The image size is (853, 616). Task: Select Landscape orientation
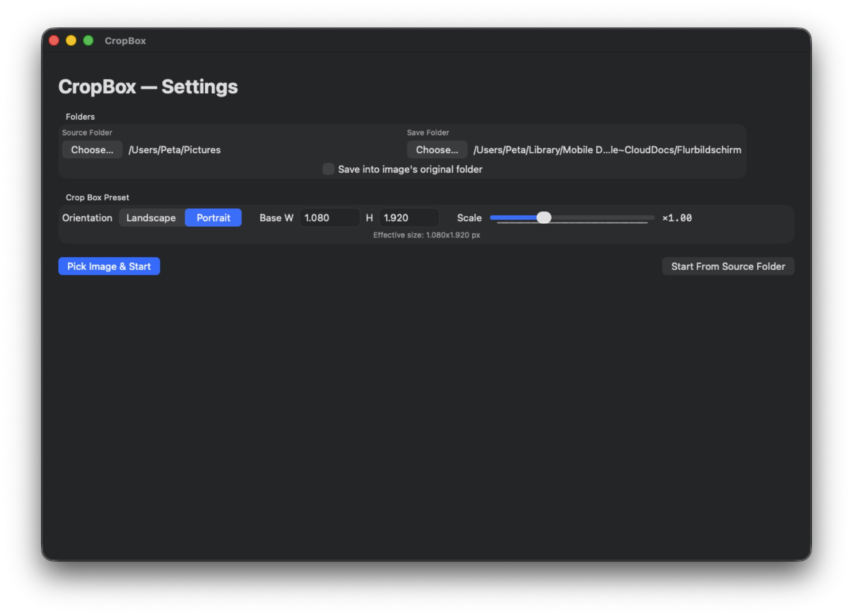pyautogui.click(x=151, y=218)
